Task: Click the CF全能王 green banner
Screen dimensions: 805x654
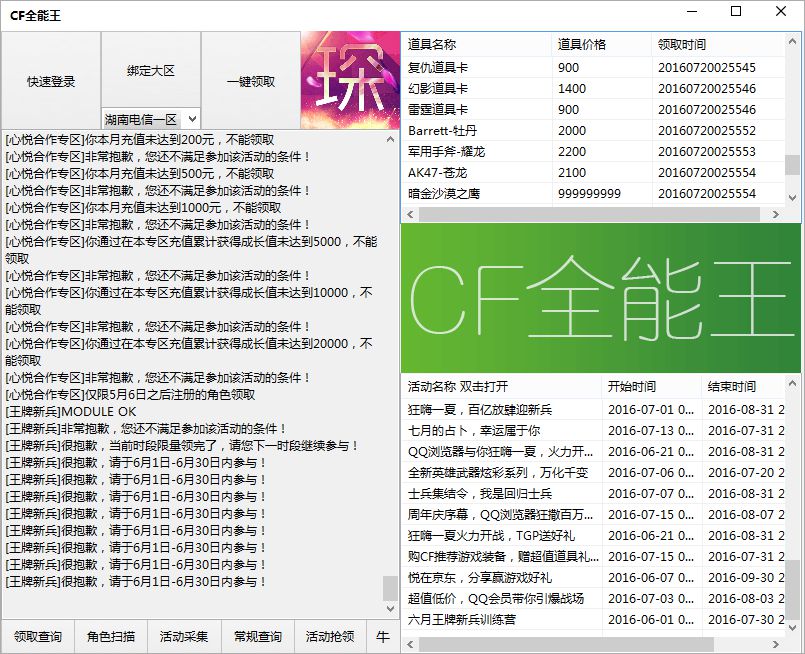Action: (600, 298)
